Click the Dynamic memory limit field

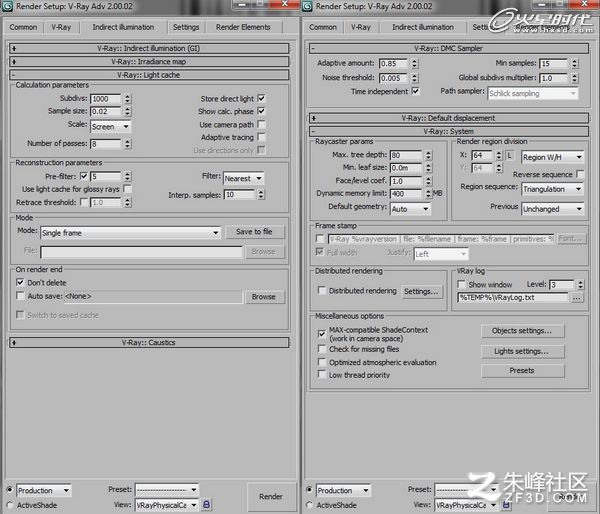[406, 194]
